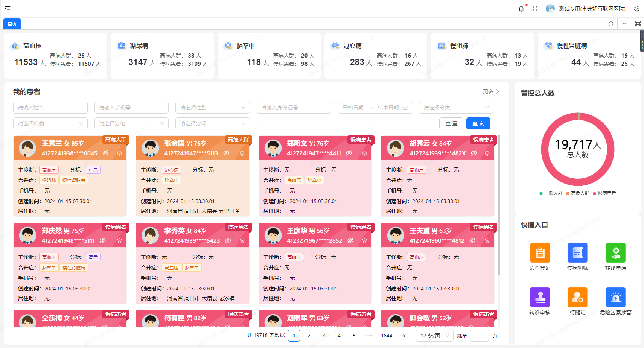Click current page 1 button
This screenshot has width=644, height=348.
click(294, 336)
